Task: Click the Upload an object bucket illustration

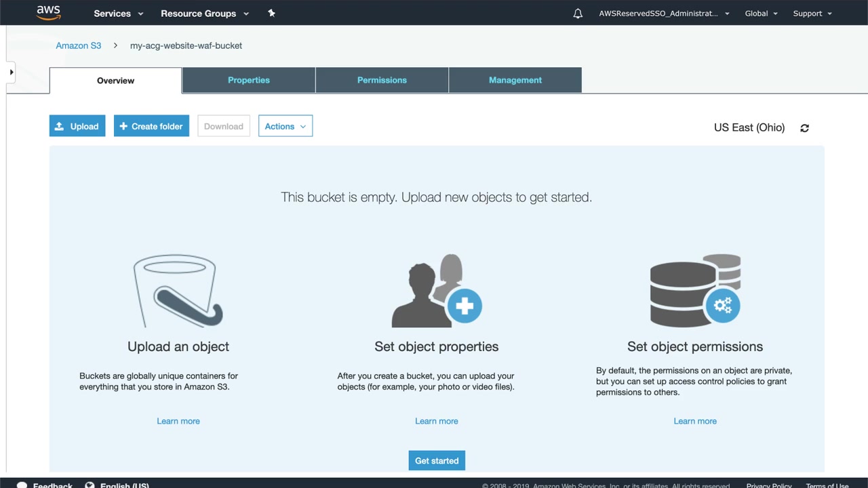Action: [178, 291]
